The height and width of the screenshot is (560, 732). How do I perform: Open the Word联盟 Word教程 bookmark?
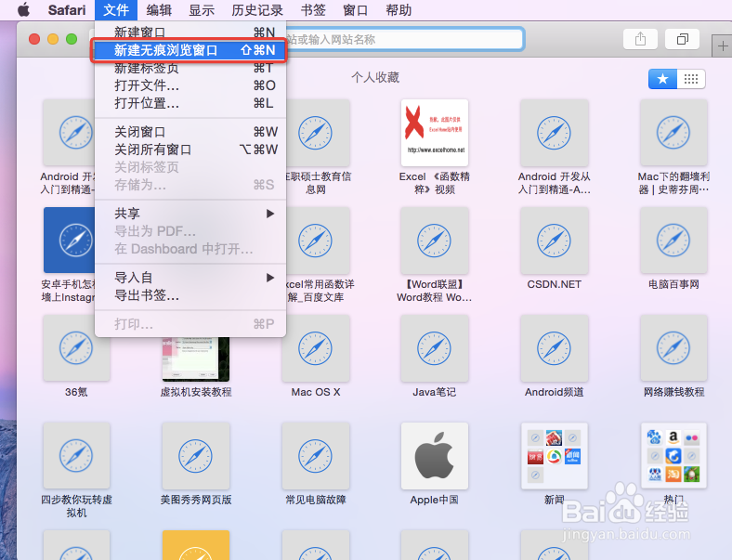pyautogui.click(x=434, y=241)
